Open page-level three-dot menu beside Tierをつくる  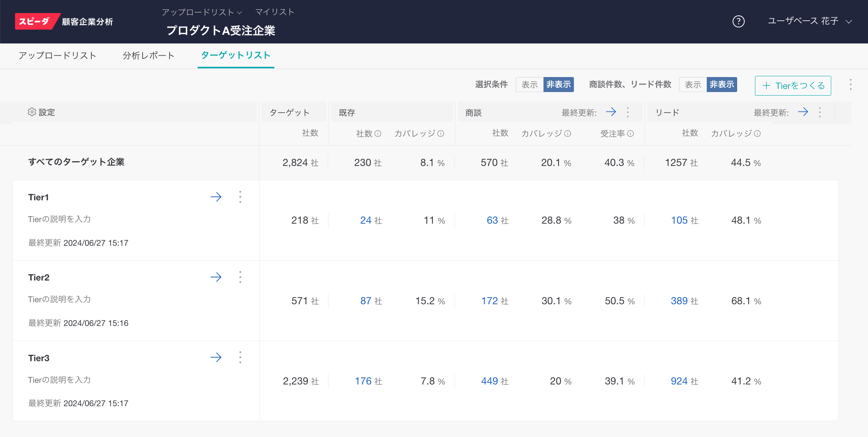(851, 85)
